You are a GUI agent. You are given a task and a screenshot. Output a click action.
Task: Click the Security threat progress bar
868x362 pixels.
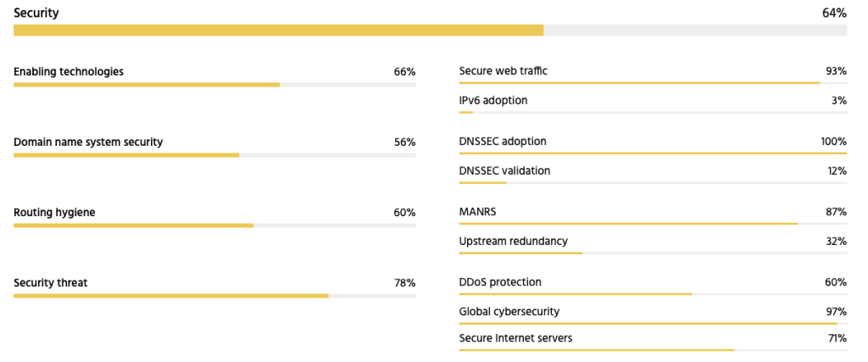tap(214, 296)
